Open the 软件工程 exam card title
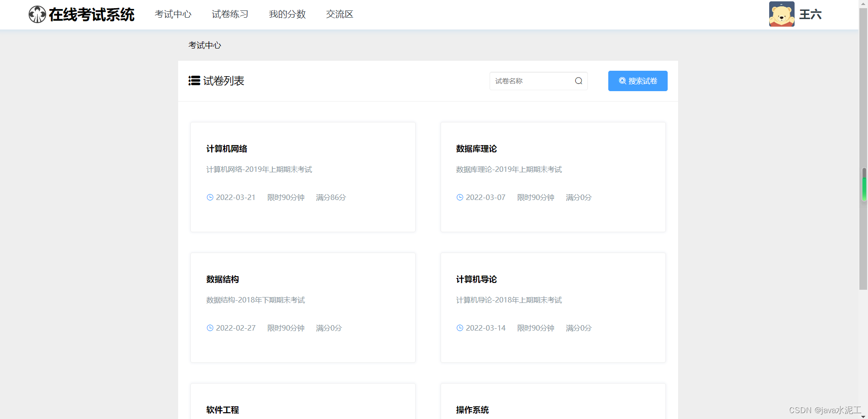 223,410
